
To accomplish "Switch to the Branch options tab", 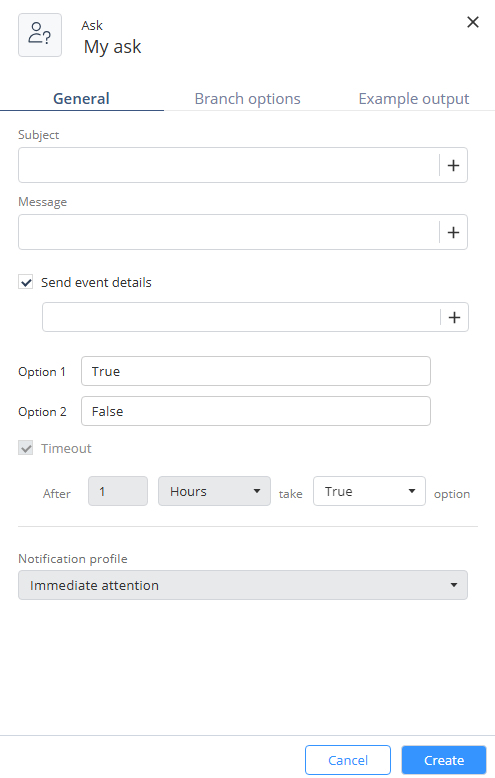I will 248,99.
